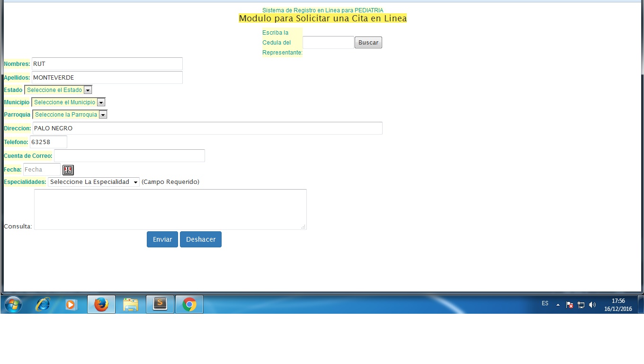Open the calendar date picker icon
The width and height of the screenshot is (644, 364).
(x=68, y=170)
